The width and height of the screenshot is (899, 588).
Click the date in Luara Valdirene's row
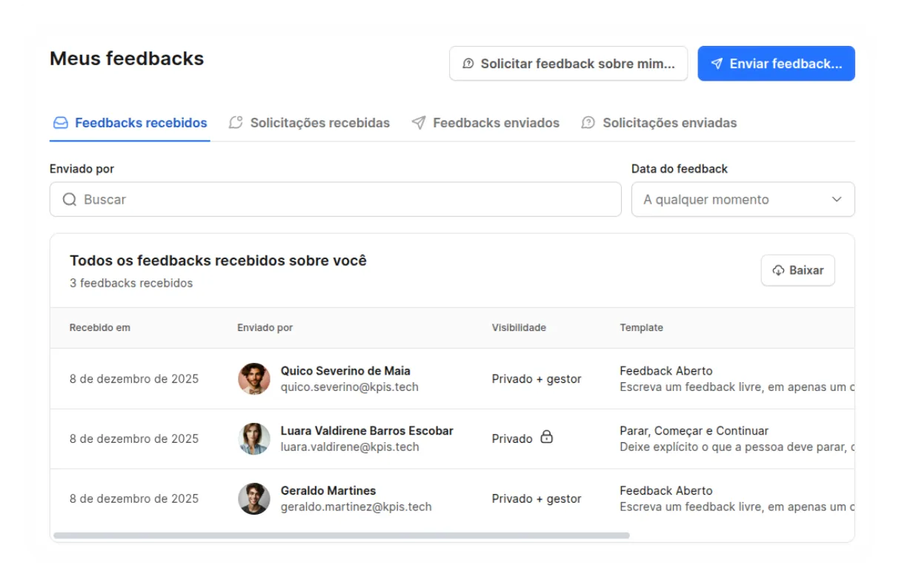click(134, 438)
